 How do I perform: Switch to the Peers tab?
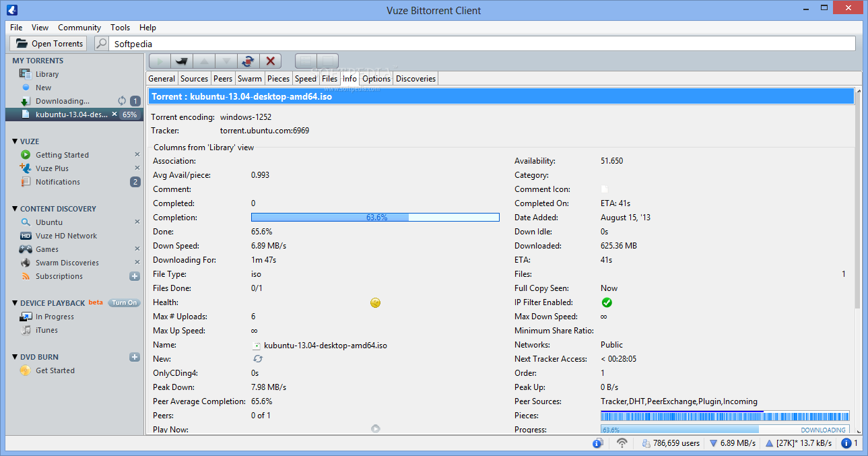click(x=223, y=79)
